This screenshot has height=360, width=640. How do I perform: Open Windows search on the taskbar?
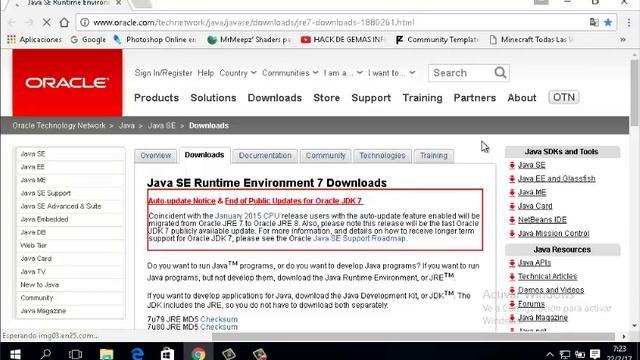46,353
